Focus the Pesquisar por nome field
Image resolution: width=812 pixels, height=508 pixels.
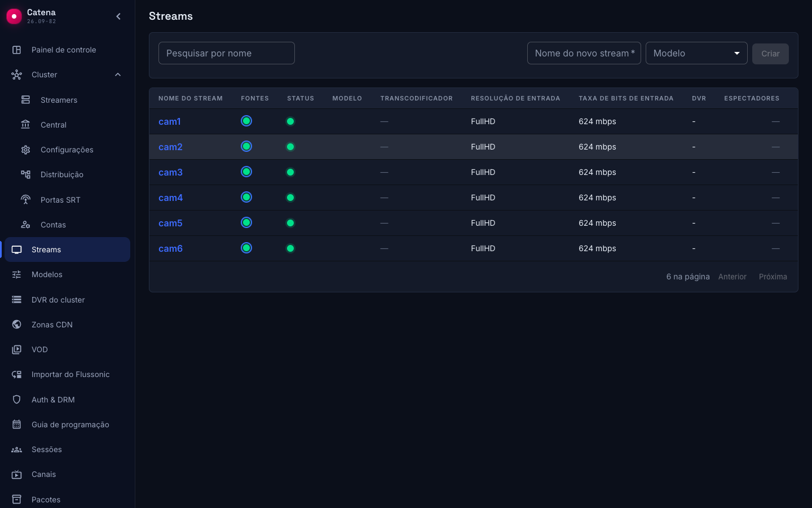(227, 53)
